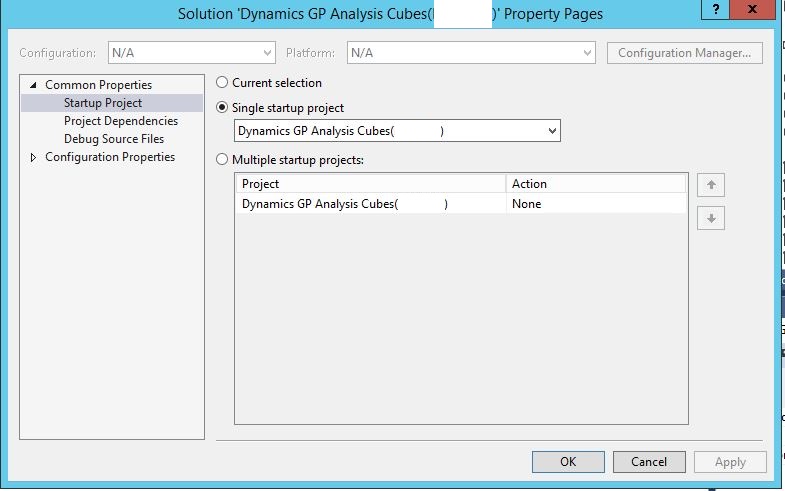
Task: Select Debug Source Files in the tree
Action: (114, 139)
